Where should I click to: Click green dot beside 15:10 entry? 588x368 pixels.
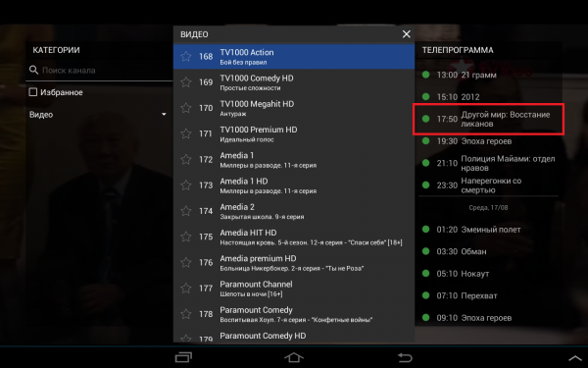425,96
